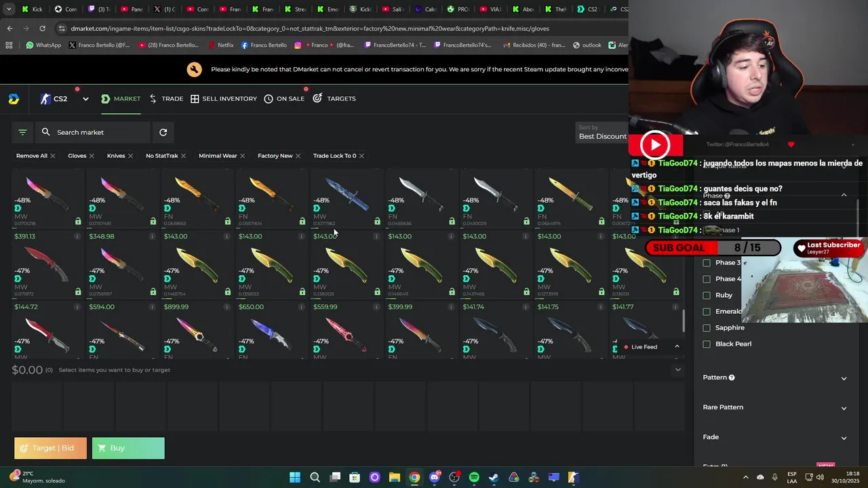868x488 pixels.
Task: Open the Netflix bookmark
Action: click(220, 45)
